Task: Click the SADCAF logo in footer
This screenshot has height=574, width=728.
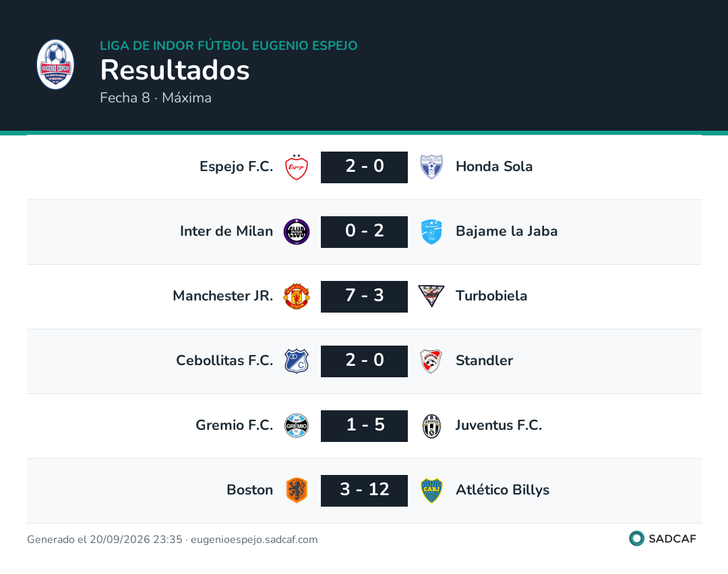Action: click(x=663, y=538)
